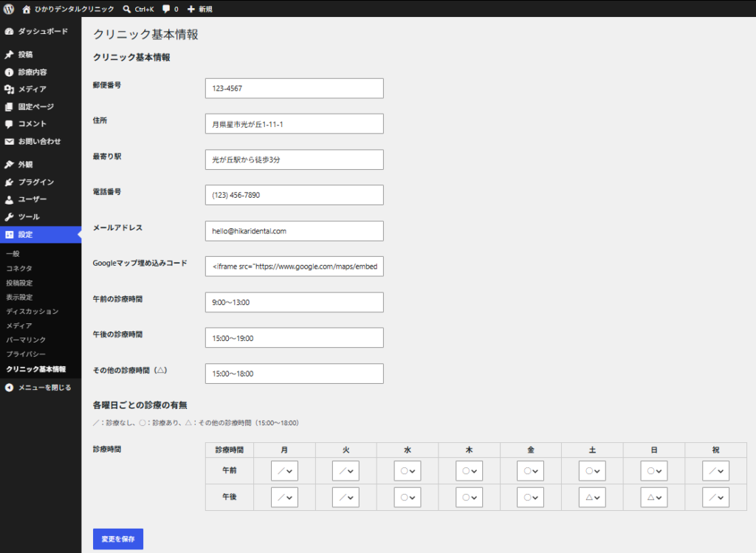Click the ダッシュボード gauge icon
The height and width of the screenshot is (553, 756).
click(x=9, y=31)
